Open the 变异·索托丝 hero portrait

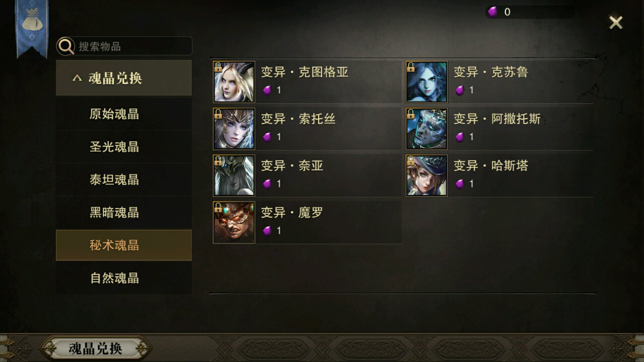(x=234, y=129)
